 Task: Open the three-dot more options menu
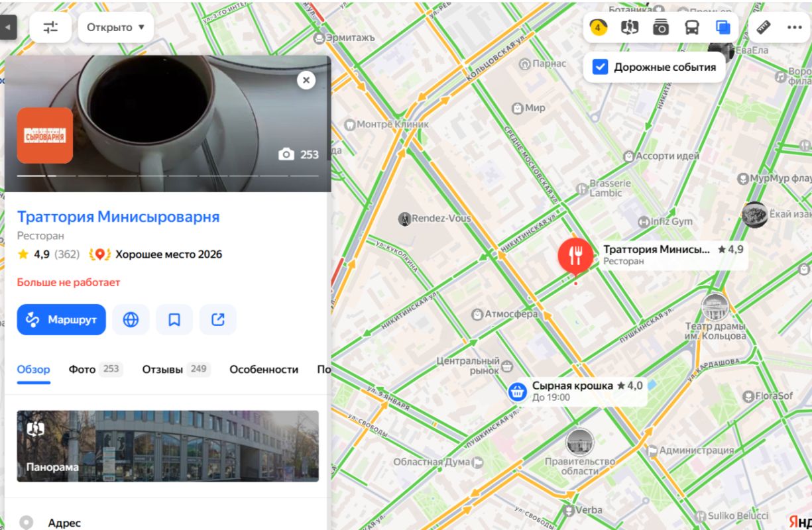794,28
